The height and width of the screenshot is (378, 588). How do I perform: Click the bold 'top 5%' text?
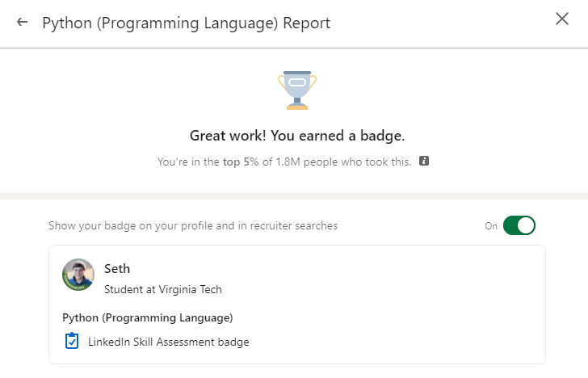coord(241,162)
